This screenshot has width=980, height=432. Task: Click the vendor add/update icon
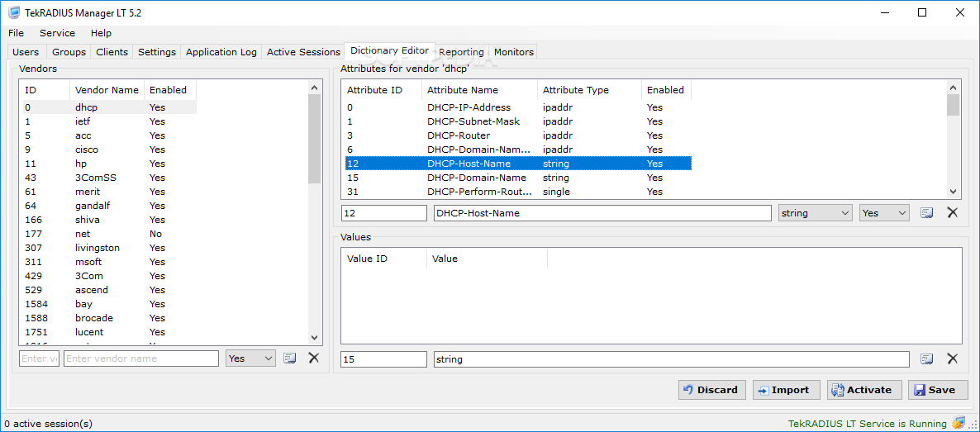(x=289, y=358)
